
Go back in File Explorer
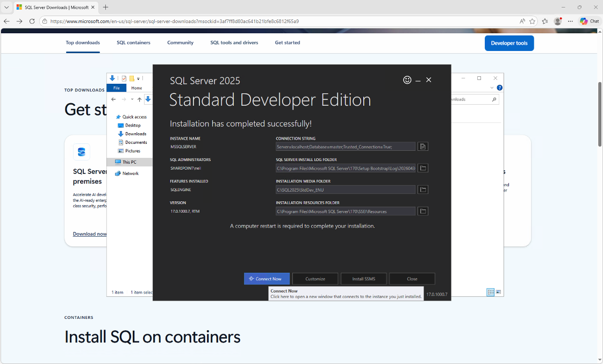(113, 99)
